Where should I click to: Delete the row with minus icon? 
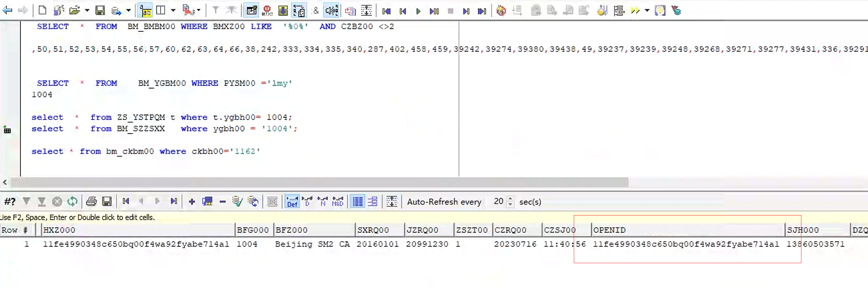click(223, 202)
